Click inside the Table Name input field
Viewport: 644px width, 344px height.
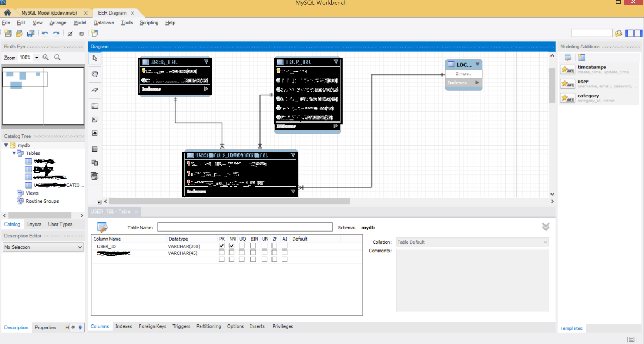coord(245,227)
